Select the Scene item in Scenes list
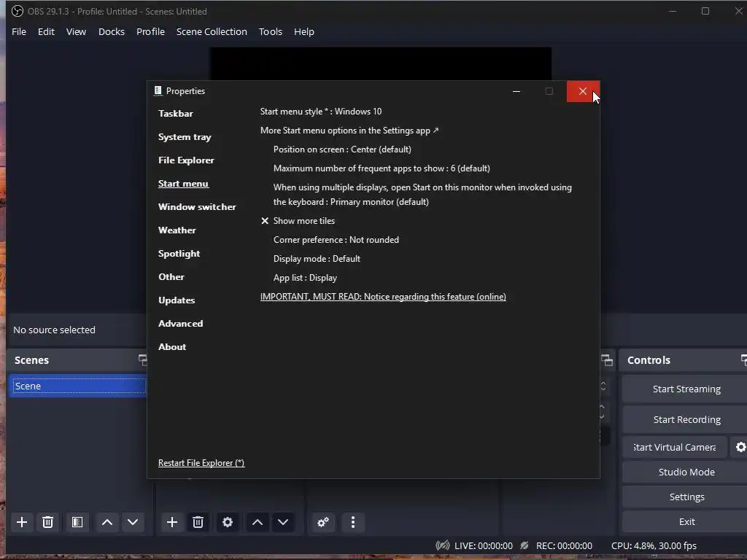Image resolution: width=747 pixels, height=560 pixels. pyautogui.click(x=79, y=386)
